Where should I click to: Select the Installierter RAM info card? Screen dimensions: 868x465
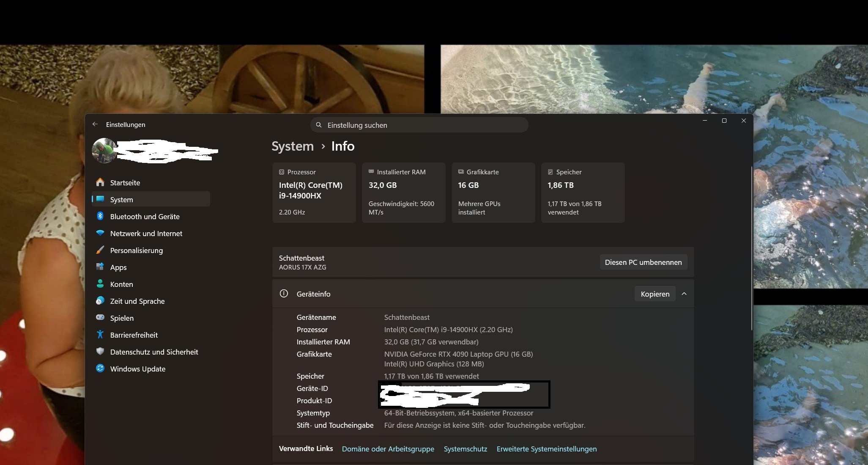[404, 193]
